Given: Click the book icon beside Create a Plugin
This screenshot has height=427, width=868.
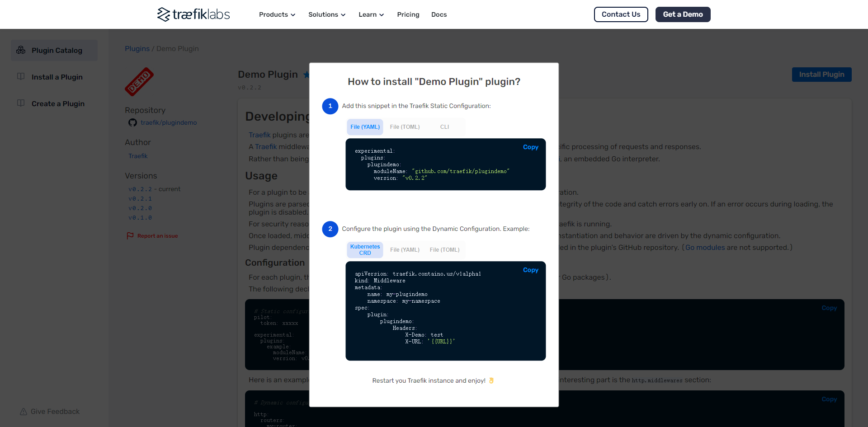Looking at the screenshot, I should pyautogui.click(x=21, y=103).
